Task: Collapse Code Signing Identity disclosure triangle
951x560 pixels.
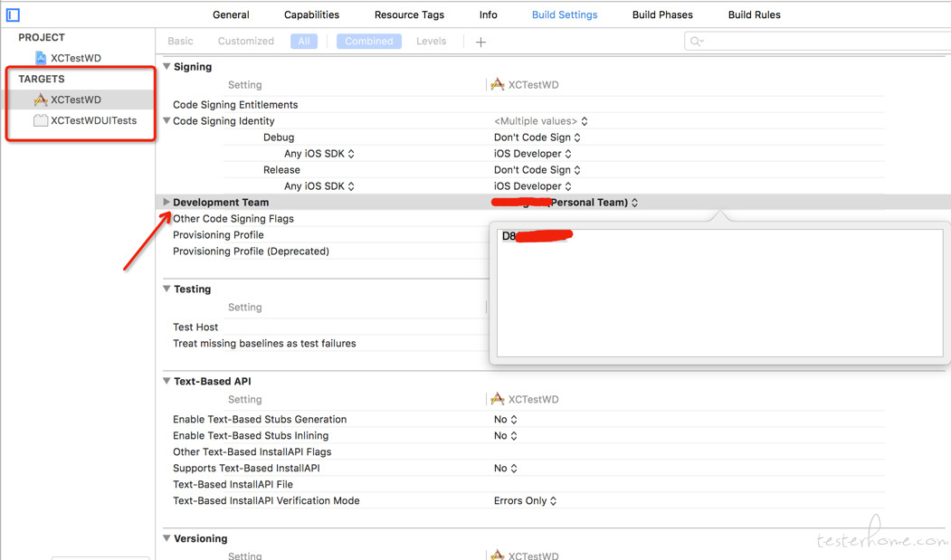Action: (166, 120)
